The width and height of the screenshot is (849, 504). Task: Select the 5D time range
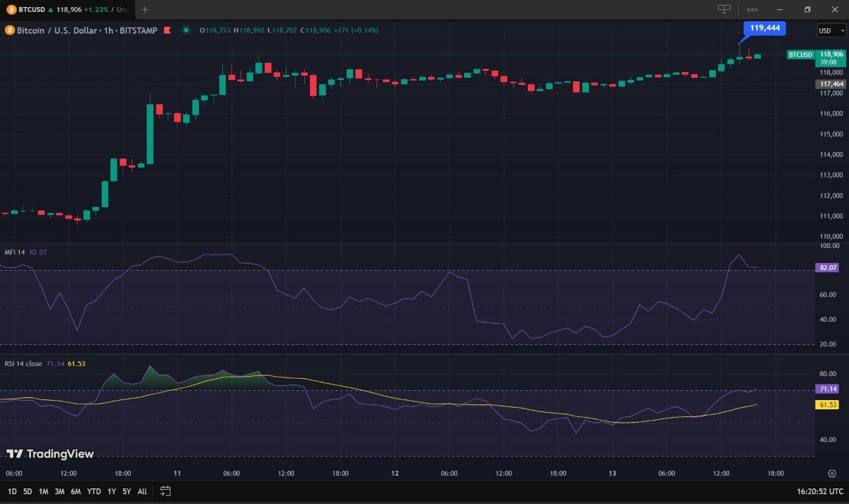click(x=28, y=491)
